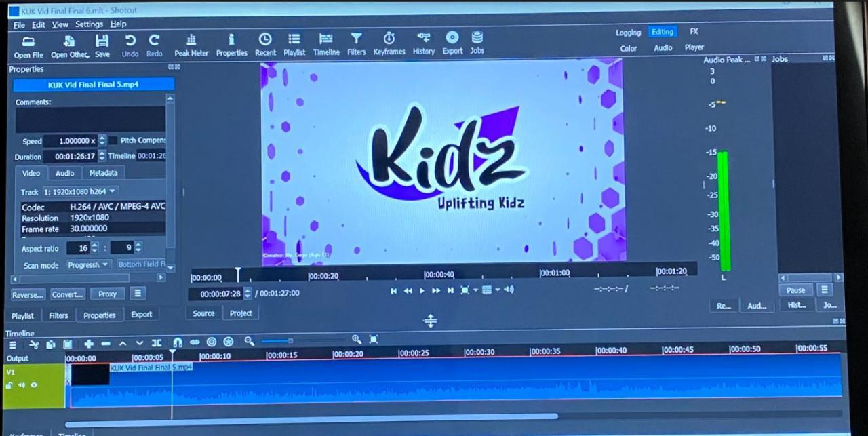Open player zoom dropdown arrow

tap(475, 290)
